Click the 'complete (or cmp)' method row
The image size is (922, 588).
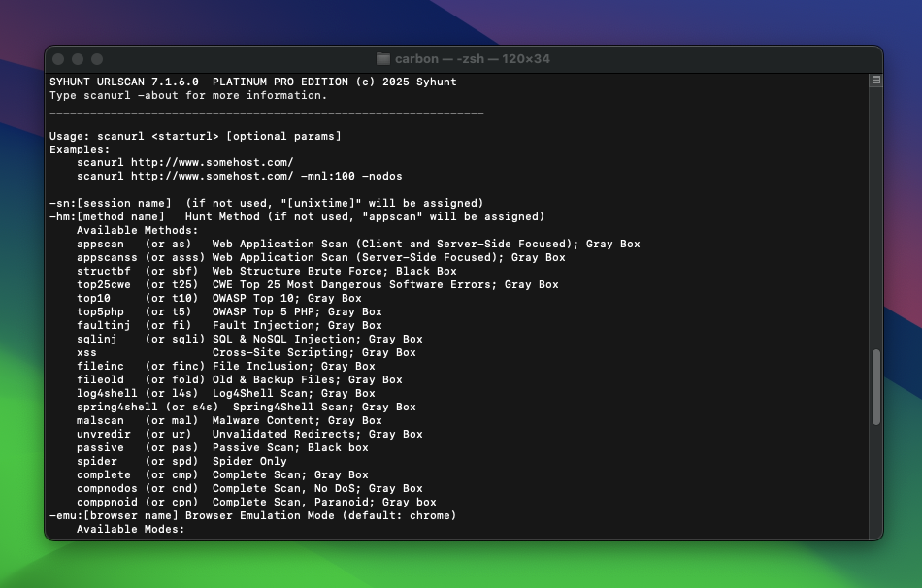[222, 474]
